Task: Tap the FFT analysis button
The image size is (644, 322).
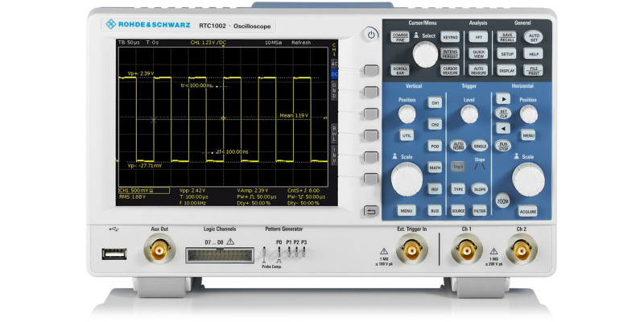Action: click(478, 36)
